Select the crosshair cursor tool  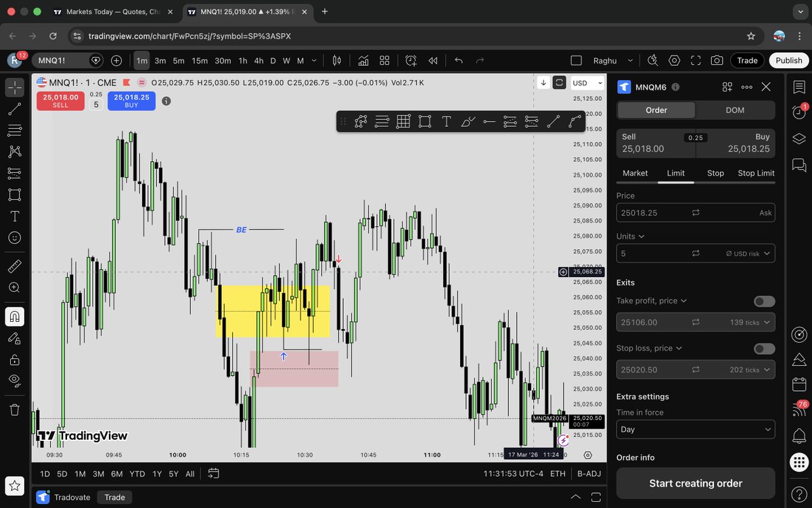point(14,87)
